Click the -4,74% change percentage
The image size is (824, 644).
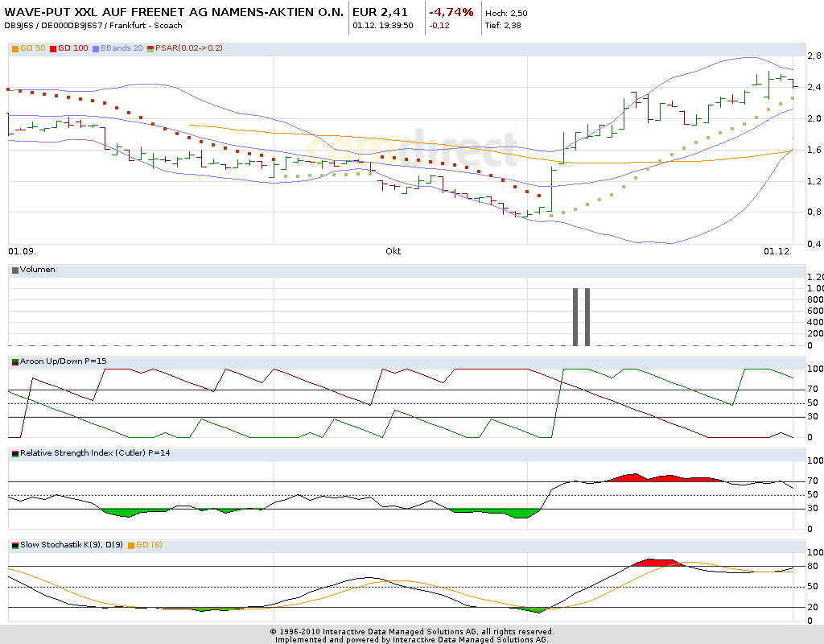coord(451,13)
